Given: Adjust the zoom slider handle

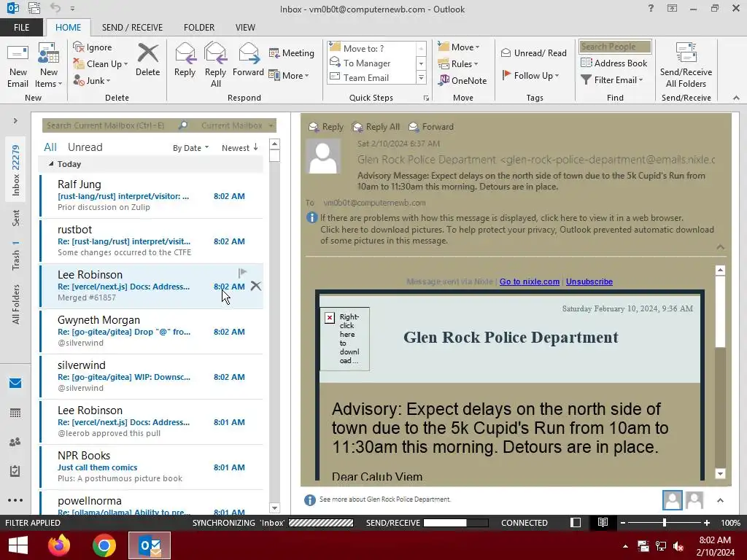Looking at the screenshot, I should coord(664,523).
